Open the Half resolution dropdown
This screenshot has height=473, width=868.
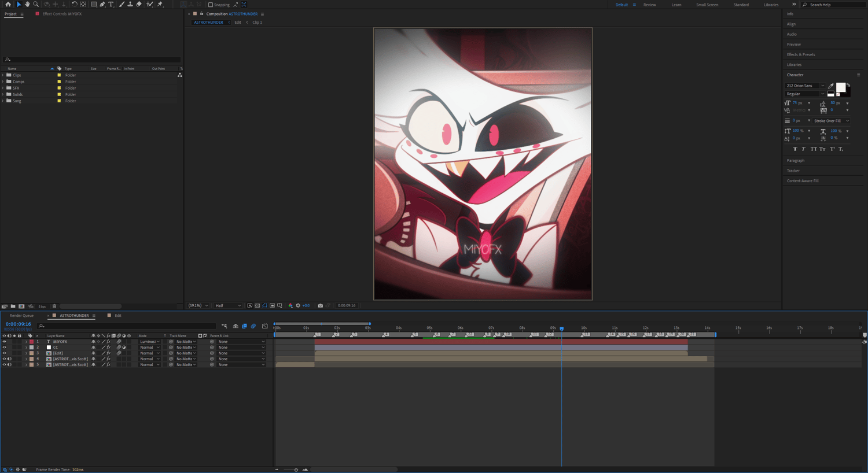pos(228,305)
